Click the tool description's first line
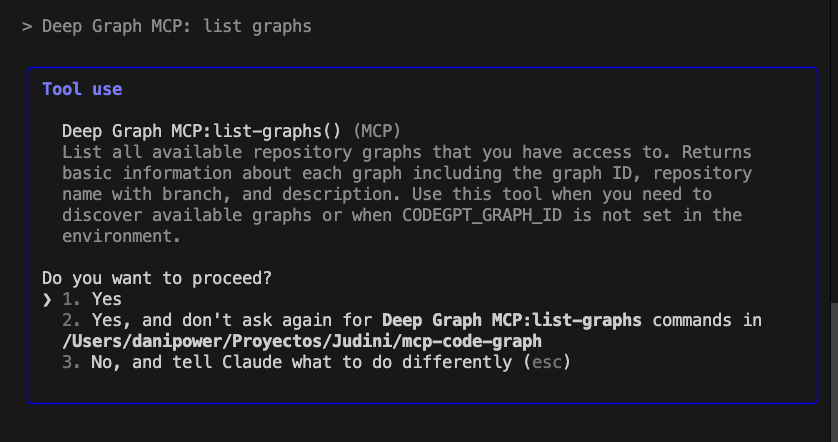838x442 pixels. 400,152
